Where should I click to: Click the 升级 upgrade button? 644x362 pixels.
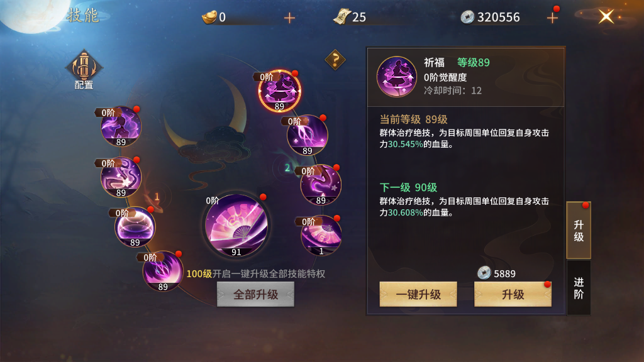click(x=513, y=294)
